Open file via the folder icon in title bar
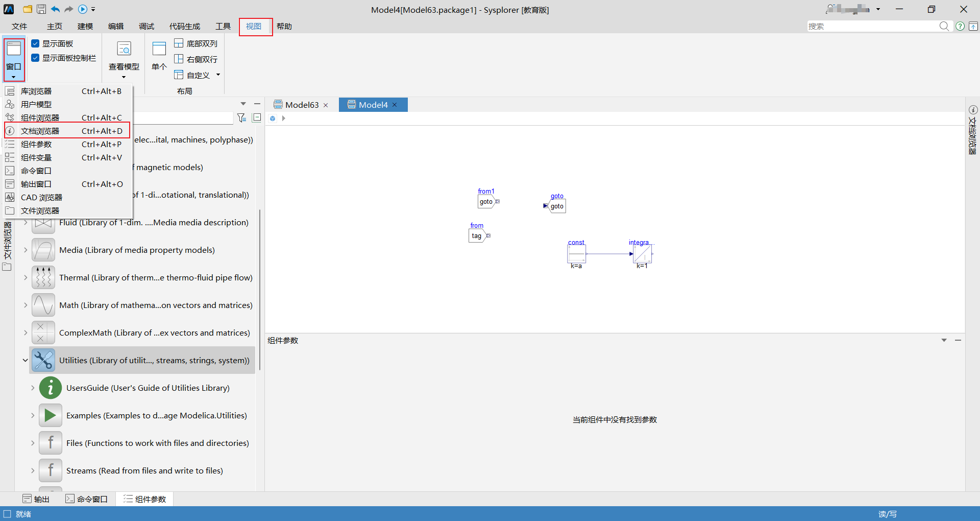This screenshot has height=521, width=980. point(28,9)
